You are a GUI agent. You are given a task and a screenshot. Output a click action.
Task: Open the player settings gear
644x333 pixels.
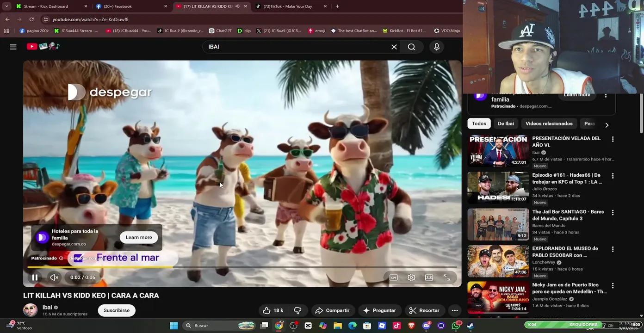pyautogui.click(x=411, y=277)
